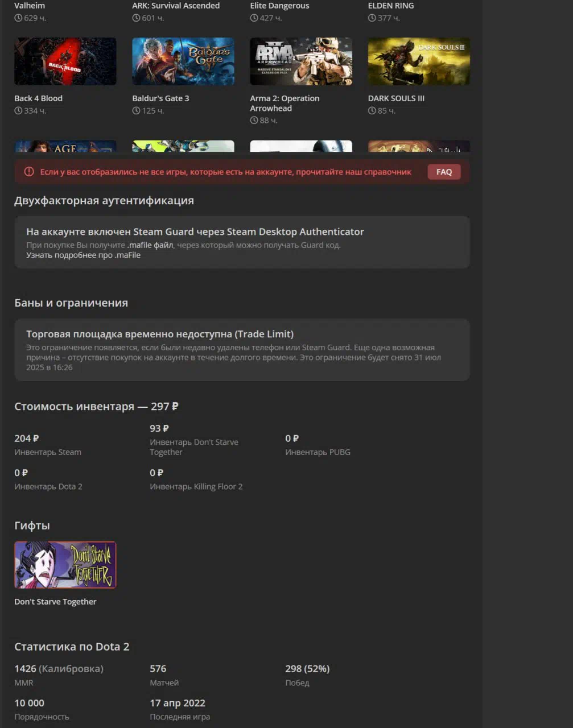Click the 'Baldur's Gate 3' title text
This screenshot has width=573, height=728.
[160, 98]
